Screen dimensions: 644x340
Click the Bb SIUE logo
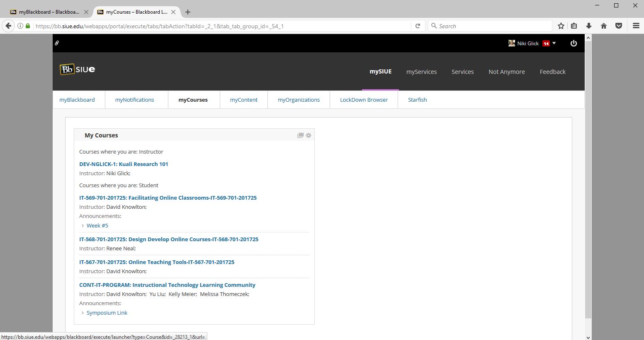[78, 69]
